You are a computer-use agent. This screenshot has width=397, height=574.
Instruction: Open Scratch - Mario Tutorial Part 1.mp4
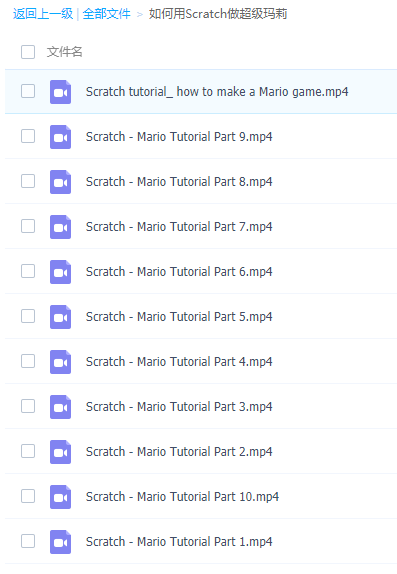click(x=179, y=542)
